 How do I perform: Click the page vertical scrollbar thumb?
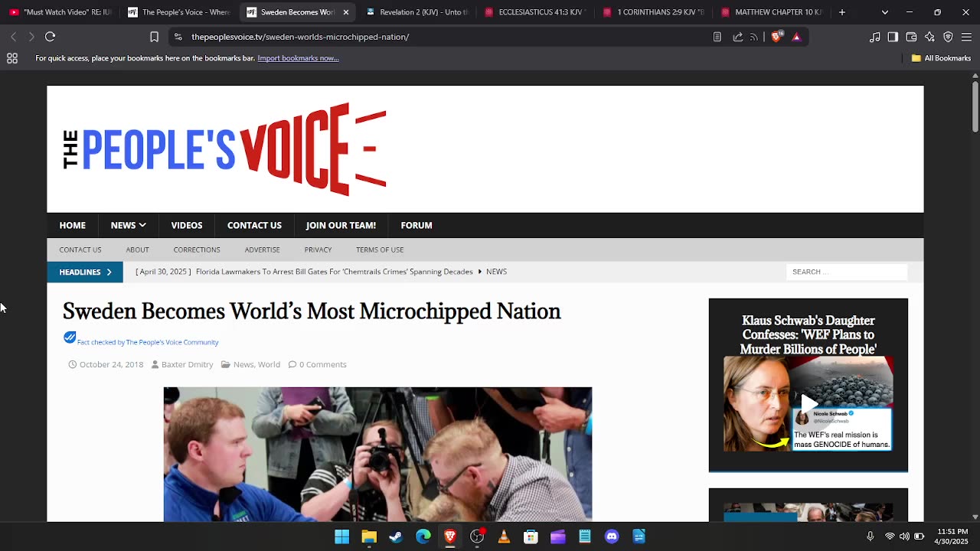(975, 106)
